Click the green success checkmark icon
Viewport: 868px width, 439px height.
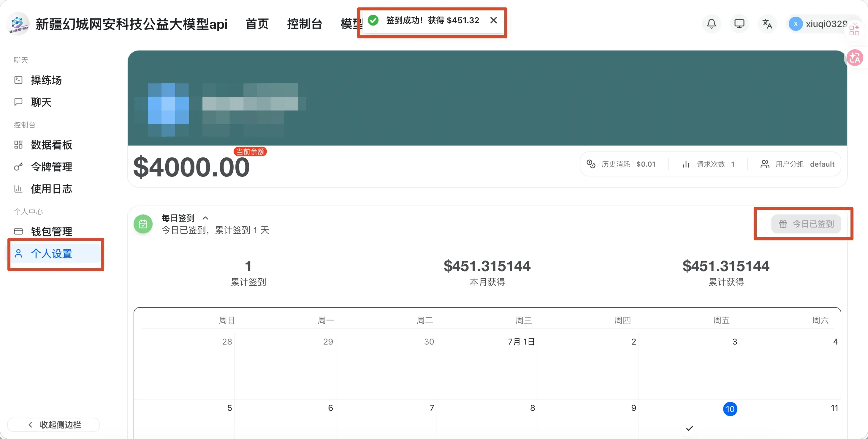[373, 20]
